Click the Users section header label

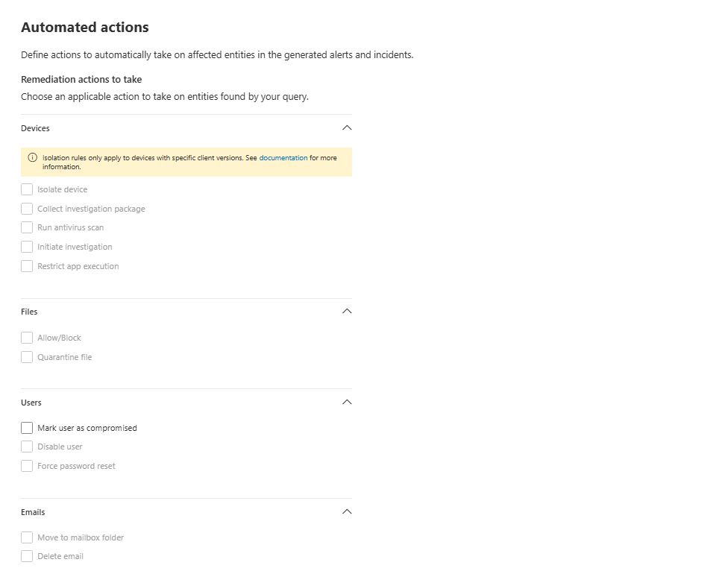click(x=31, y=403)
